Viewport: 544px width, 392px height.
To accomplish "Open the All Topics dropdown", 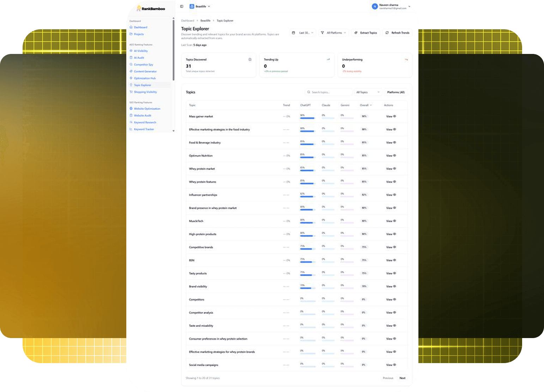I will (x=368, y=92).
